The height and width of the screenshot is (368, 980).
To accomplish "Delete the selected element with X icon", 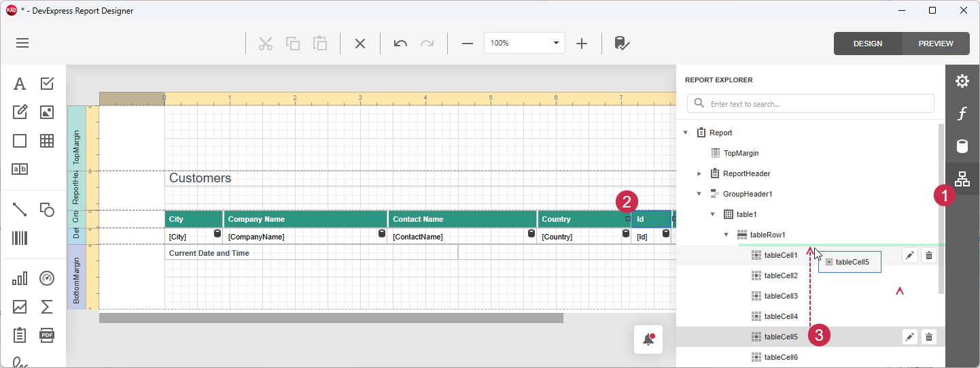I will point(360,44).
